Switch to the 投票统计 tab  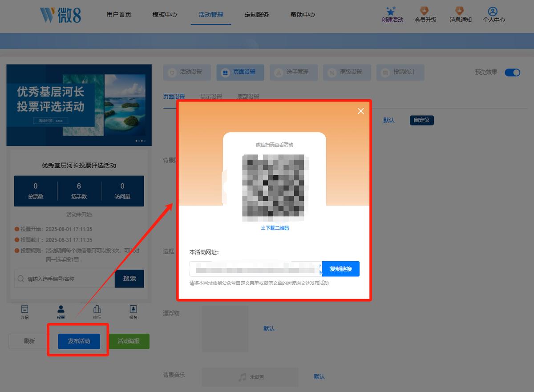tap(400, 72)
